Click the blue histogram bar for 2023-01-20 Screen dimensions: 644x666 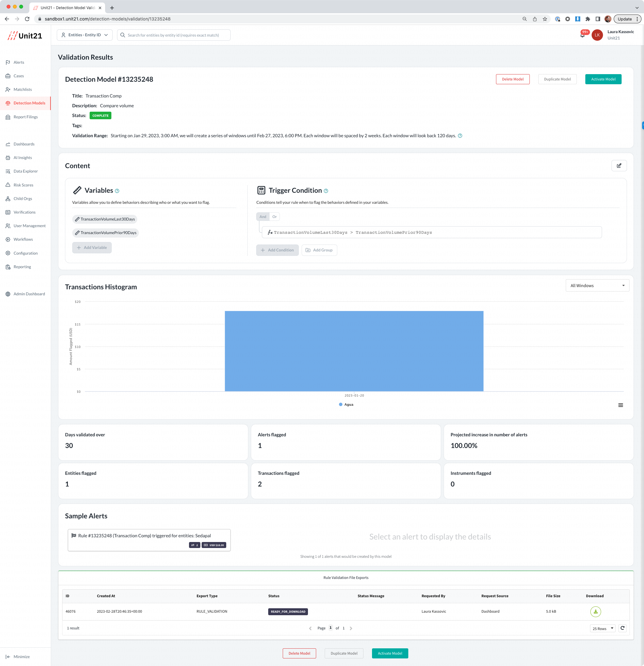pyautogui.click(x=354, y=351)
